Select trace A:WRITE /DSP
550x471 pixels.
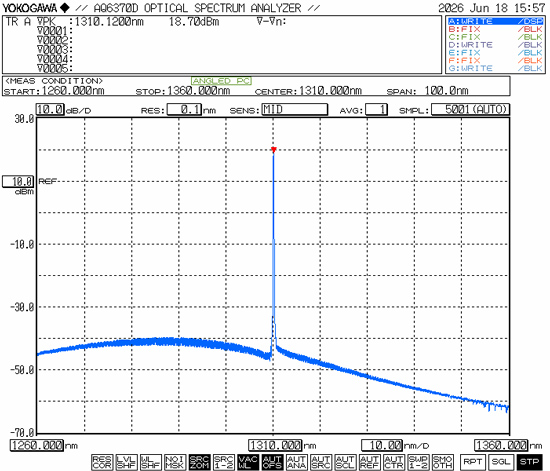(x=496, y=21)
